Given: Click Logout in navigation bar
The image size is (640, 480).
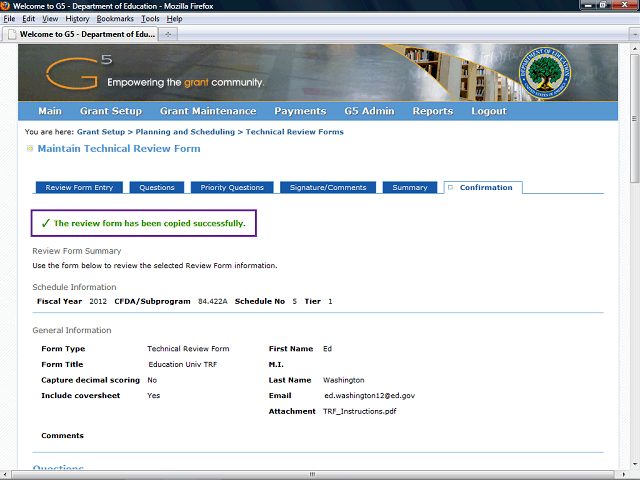Looking at the screenshot, I should (489, 111).
